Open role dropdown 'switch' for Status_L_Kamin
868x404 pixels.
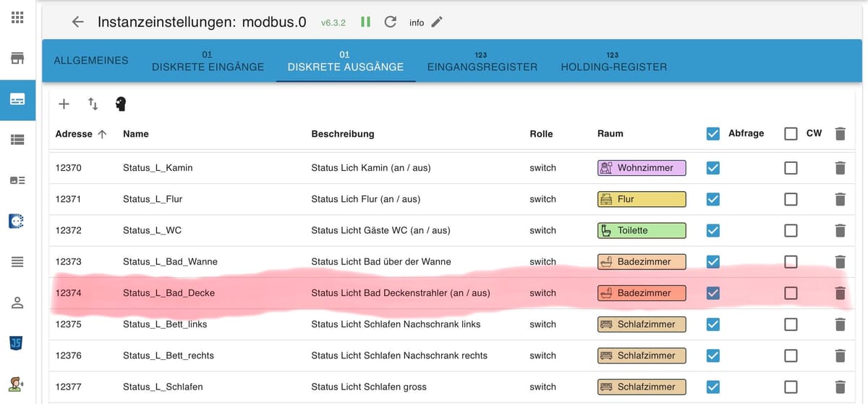[542, 168]
